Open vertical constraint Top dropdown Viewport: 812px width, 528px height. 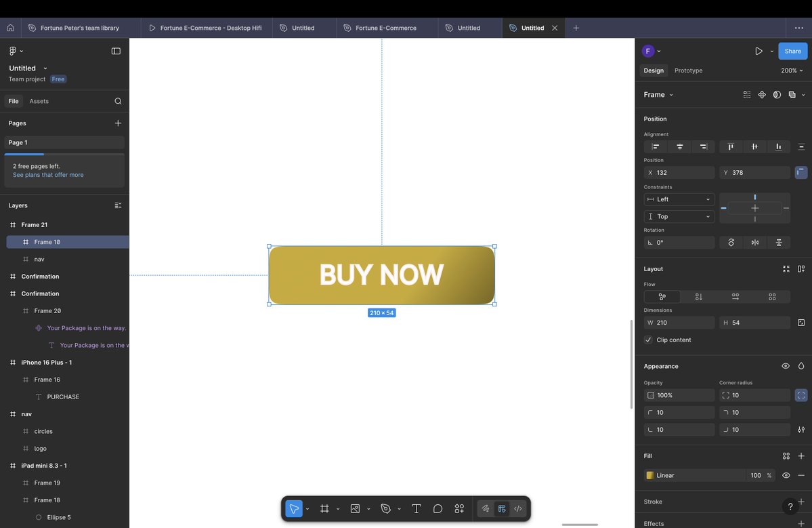[679, 217]
